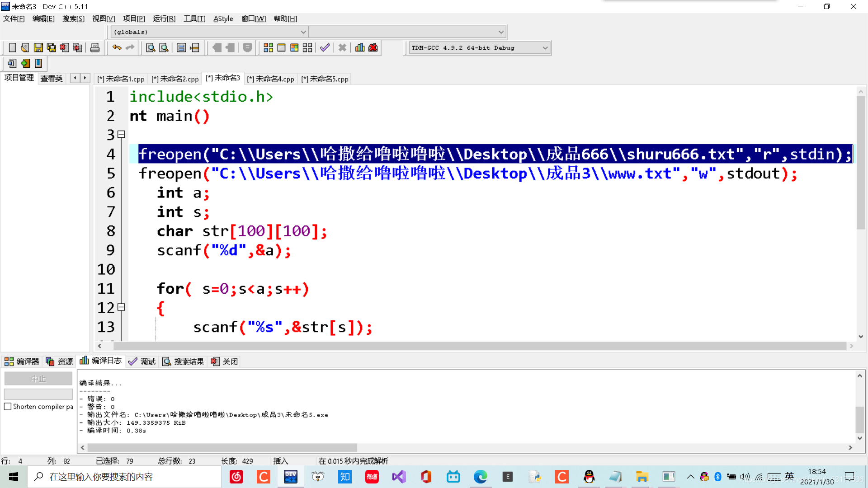Click the New file blank page icon
The height and width of the screenshot is (488, 868).
[x=12, y=48]
